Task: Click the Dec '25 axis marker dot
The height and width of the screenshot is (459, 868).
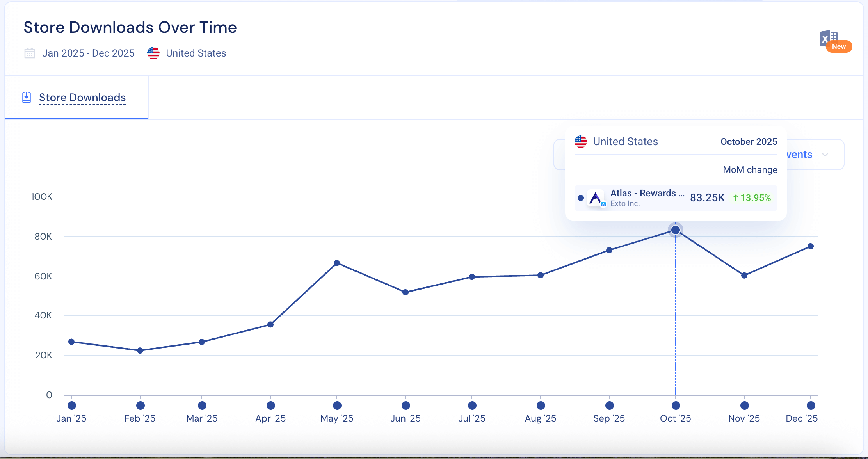Action: pos(811,406)
